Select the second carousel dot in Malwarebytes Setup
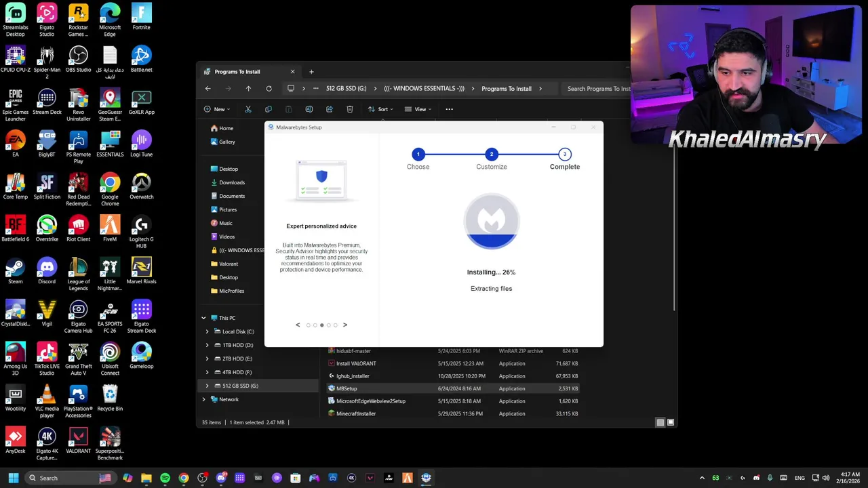The height and width of the screenshot is (488, 868). click(x=315, y=325)
